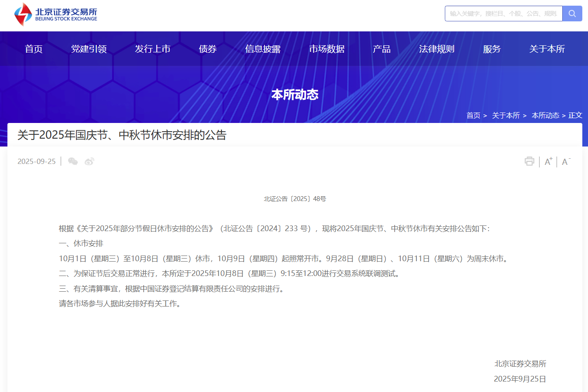The height and width of the screenshot is (392, 588).
Task: Share article via WeChat icon
Action: pos(73,161)
